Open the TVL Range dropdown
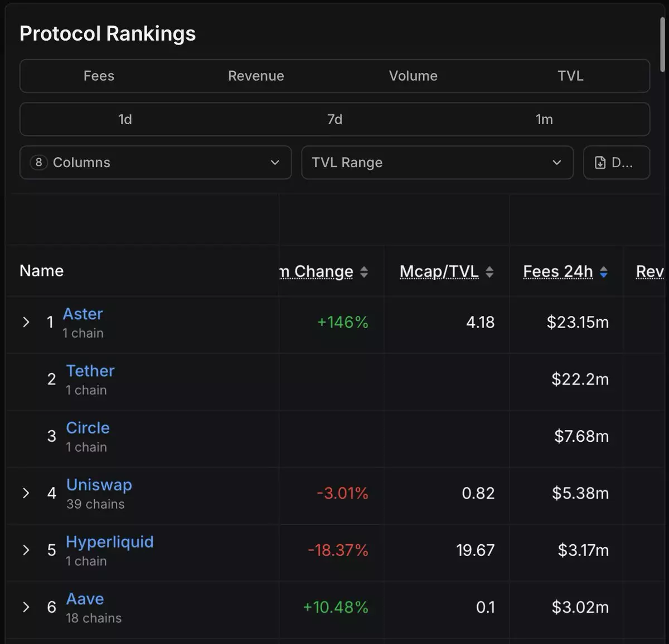The width and height of the screenshot is (669, 644). (x=437, y=163)
